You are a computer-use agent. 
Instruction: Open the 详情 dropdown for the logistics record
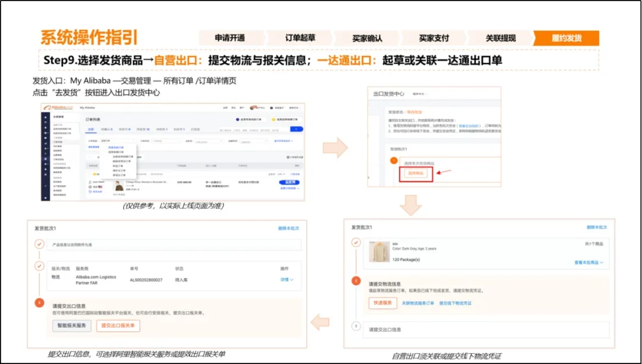[x=285, y=280]
